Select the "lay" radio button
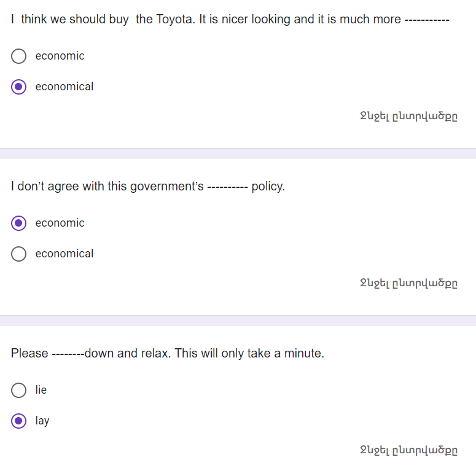The height and width of the screenshot is (476, 476). [x=19, y=421]
